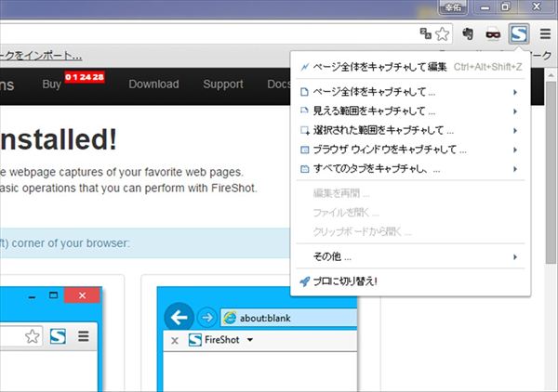Open 見える範囲をキャプチャして... submenu

pyautogui.click(x=411, y=111)
